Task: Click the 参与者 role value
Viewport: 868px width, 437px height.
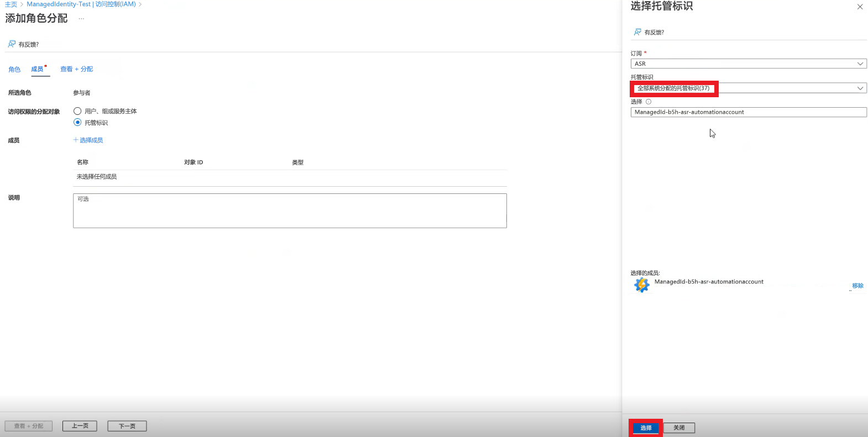Action: click(82, 93)
